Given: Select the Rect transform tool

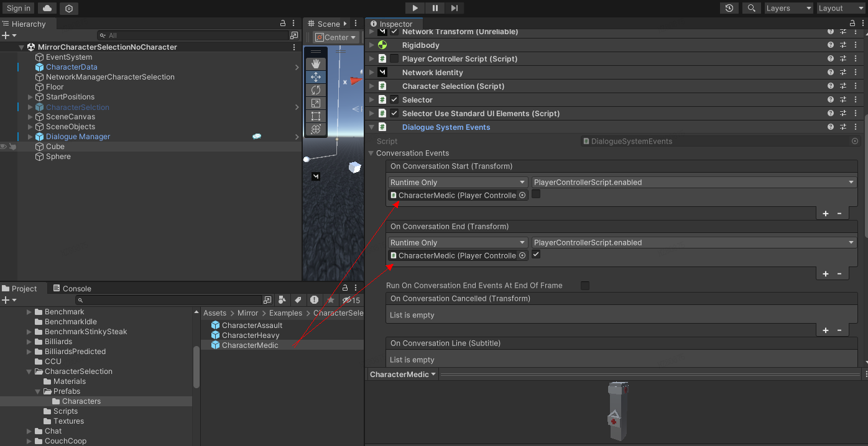Looking at the screenshot, I should pyautogui.click(x=316, y=116).
